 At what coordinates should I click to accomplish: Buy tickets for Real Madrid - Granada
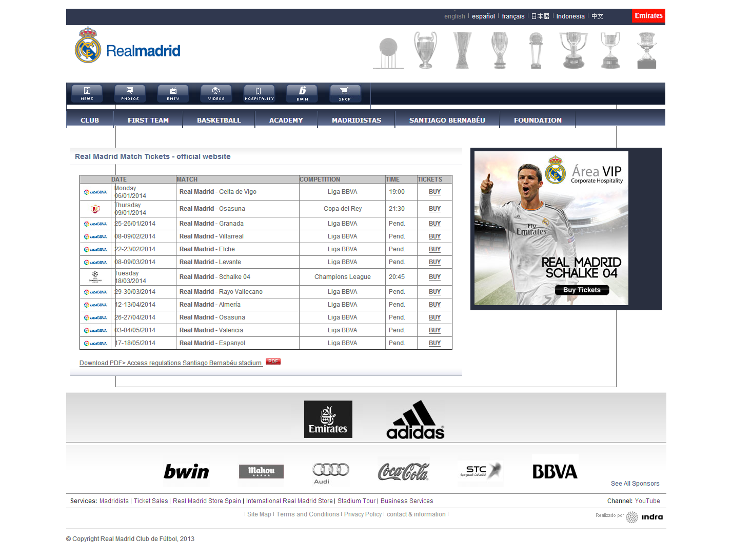click(x=434, y=224)
